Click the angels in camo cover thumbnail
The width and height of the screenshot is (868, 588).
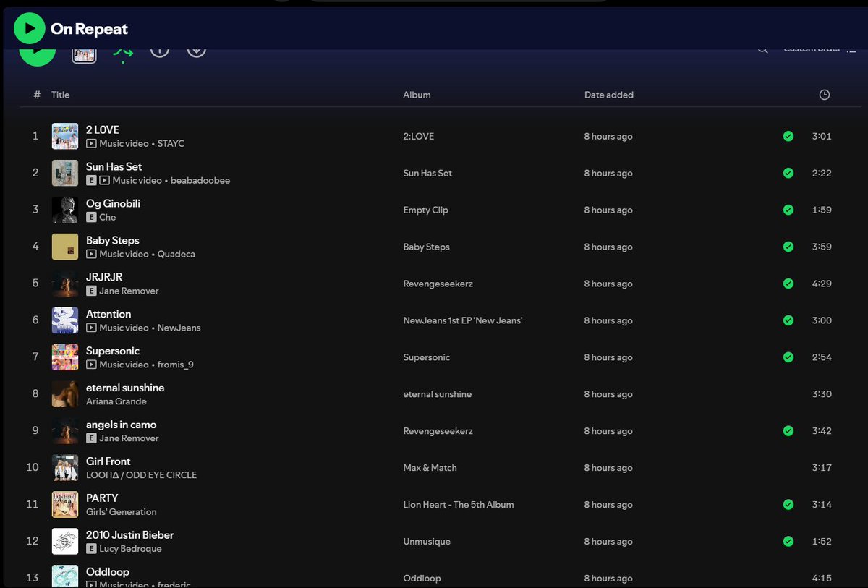(65, 431)
